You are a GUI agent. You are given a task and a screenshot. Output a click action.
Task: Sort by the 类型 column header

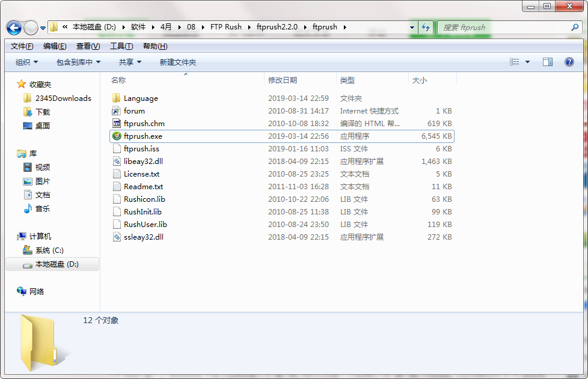pos(348,80)
